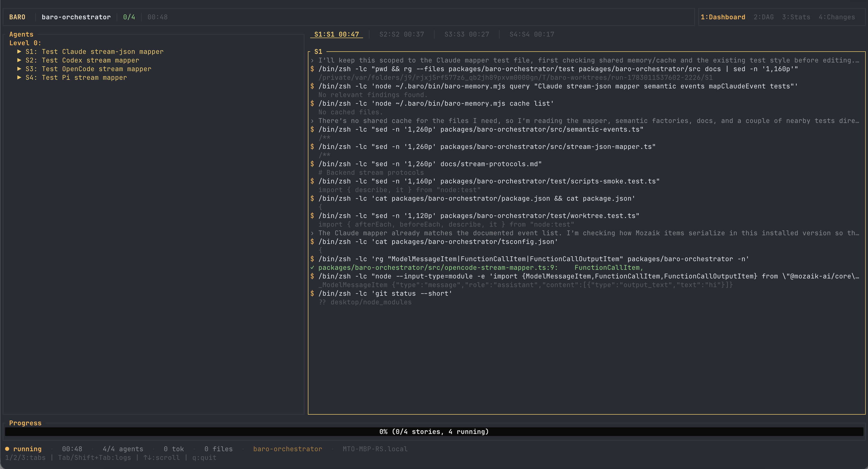Select the S3:S3 00:27 log tab
This screenshot has height=469, width=868.
(x=467, y=34)
